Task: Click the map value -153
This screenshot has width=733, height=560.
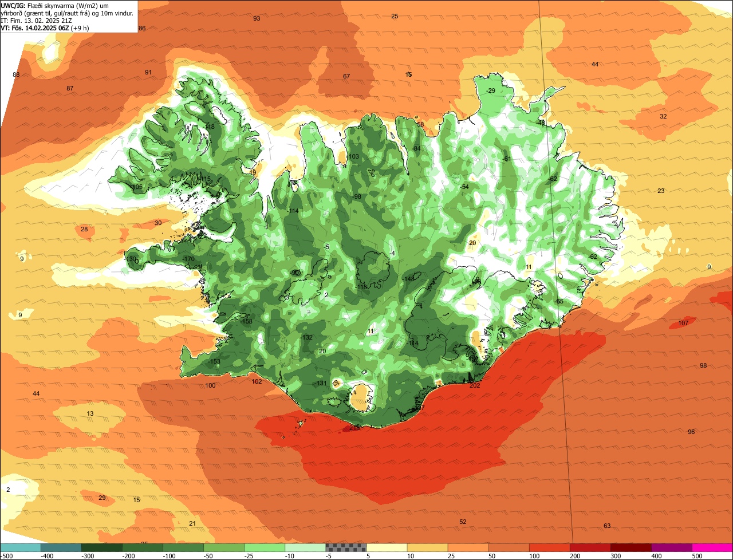Action: coord(214,361)
